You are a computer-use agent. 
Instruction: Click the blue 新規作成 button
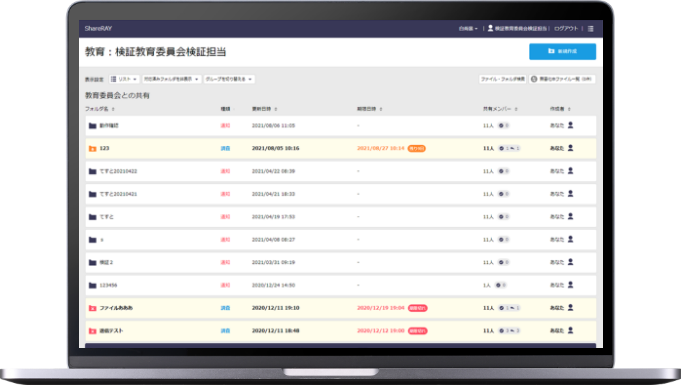562,51
